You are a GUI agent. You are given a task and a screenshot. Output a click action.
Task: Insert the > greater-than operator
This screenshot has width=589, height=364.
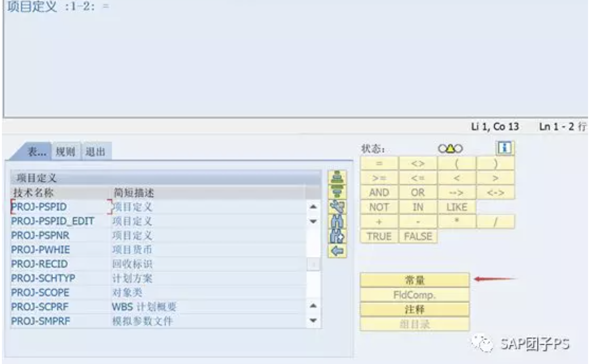[496, 178]
